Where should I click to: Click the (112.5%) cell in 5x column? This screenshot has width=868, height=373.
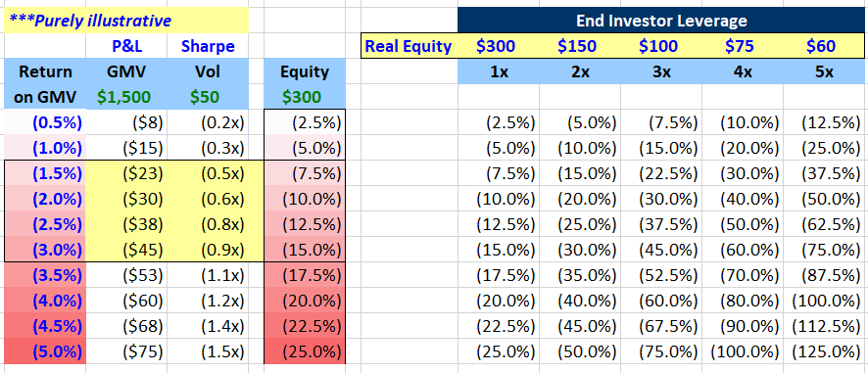[x=824, y=326]
